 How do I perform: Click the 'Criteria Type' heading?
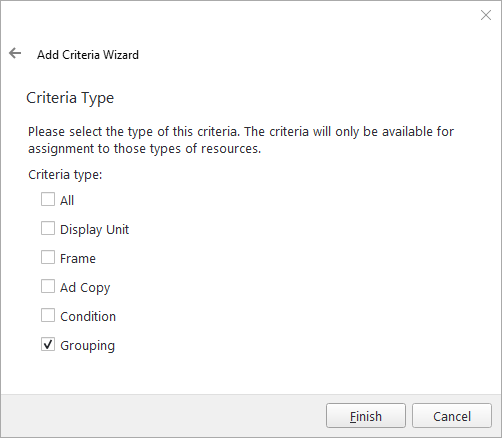pyautogui.click(x=70, y=98)
